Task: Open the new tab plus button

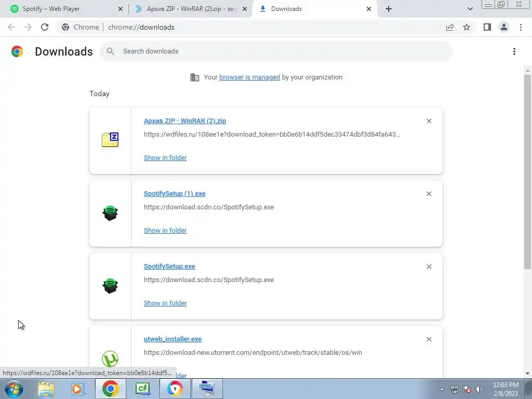Action: point(389,9)
